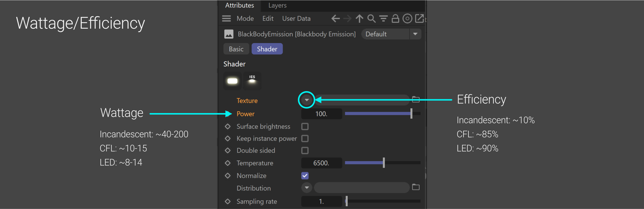Open attributes in new window icon

coord(419,19)
